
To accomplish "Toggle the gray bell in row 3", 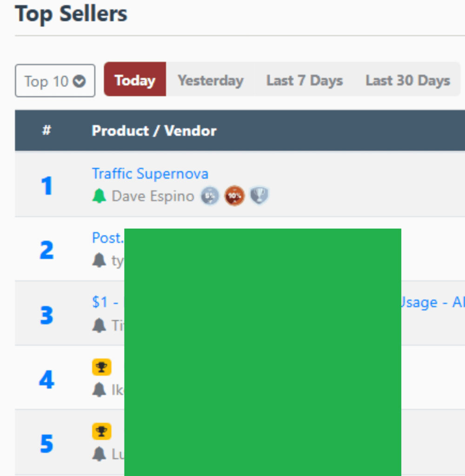I will pyautogui.click(x=99, y=325).
